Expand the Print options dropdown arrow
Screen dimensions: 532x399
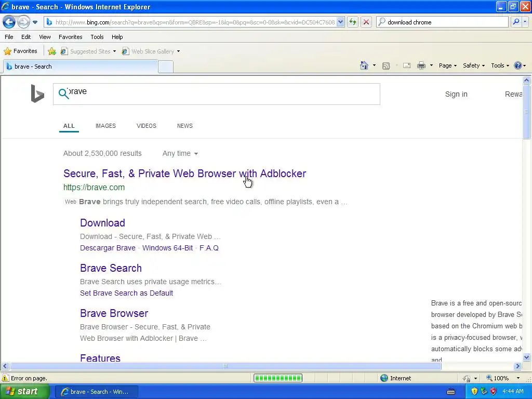(x=431, y=65)
